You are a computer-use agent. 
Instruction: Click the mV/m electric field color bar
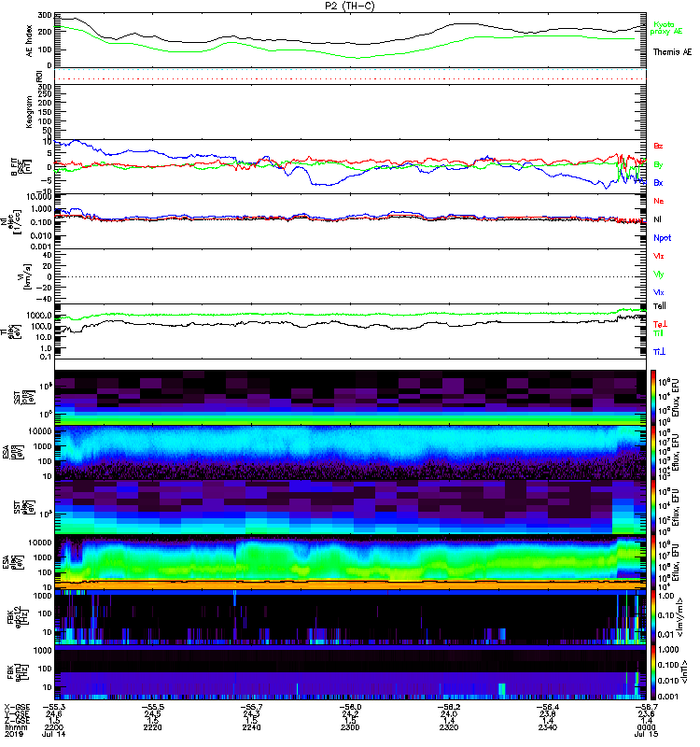point(653,617)
